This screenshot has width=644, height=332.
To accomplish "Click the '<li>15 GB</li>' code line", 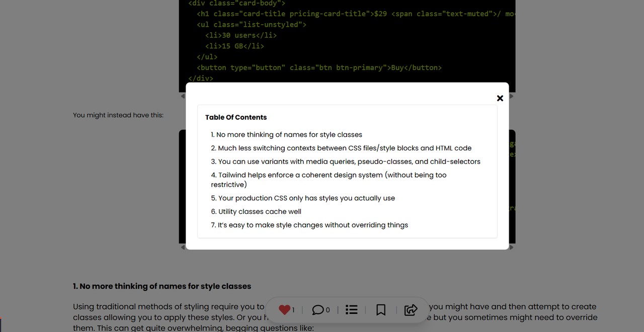I will (x=234, y=46).
